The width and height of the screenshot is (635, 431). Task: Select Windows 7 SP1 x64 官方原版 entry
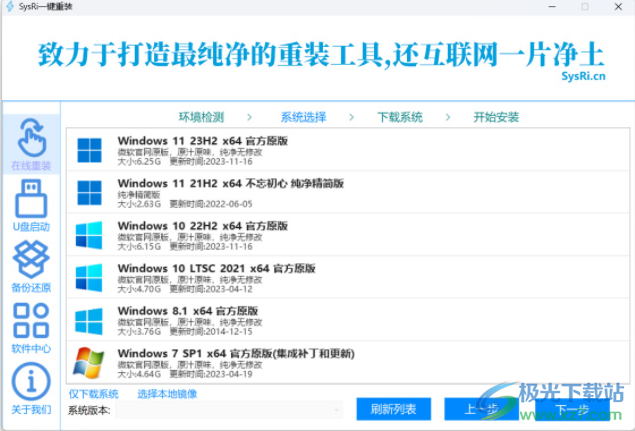point(348,363)
